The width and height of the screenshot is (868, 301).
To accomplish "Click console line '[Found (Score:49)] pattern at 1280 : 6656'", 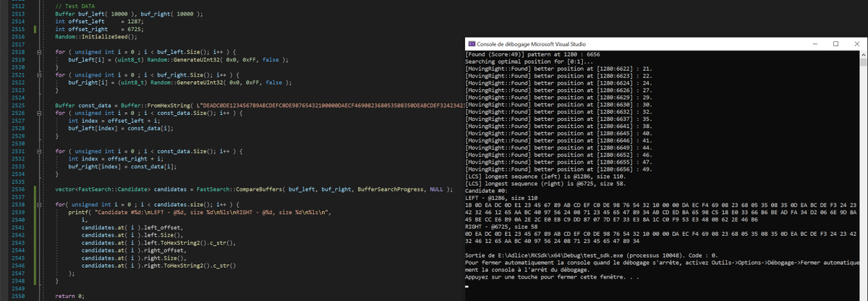I will pyautogui.click(x=534, y=55).
